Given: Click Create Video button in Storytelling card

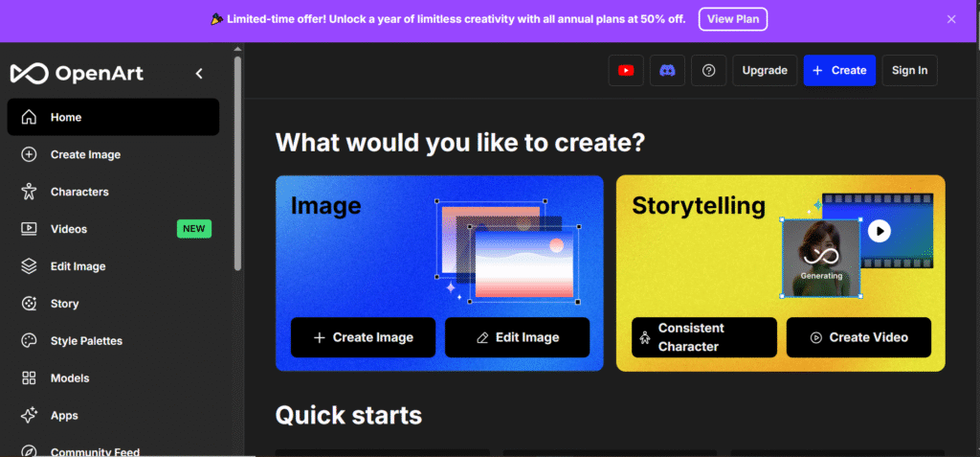Looking at the screenshot, I should click(x=858, y=337).
